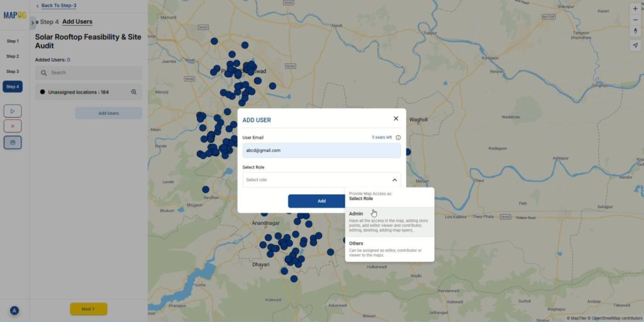Click the MAPOG logo
Viewport: 644px width, 322px height.
coord(15,15)
